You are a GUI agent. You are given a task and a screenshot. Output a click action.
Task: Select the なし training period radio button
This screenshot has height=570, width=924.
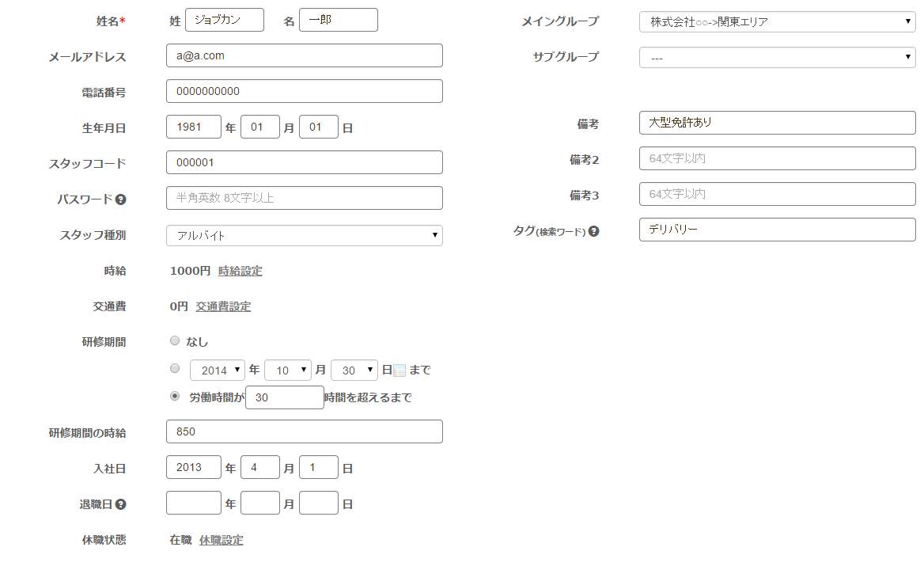click(175, 341)
